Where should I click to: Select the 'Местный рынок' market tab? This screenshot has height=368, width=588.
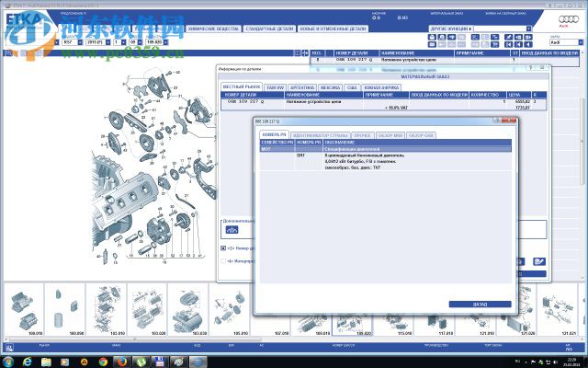point(241,86)
